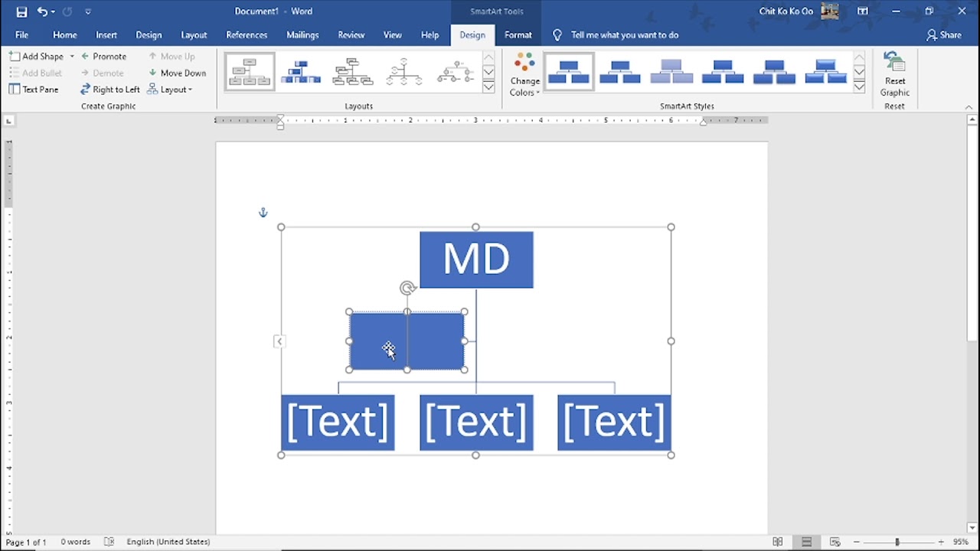Select the Half Circle Organization Chart layout

tap(404, 73)
